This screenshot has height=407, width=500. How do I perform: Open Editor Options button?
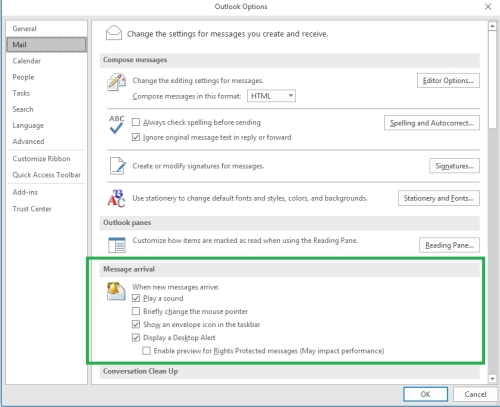click(448, 81)
